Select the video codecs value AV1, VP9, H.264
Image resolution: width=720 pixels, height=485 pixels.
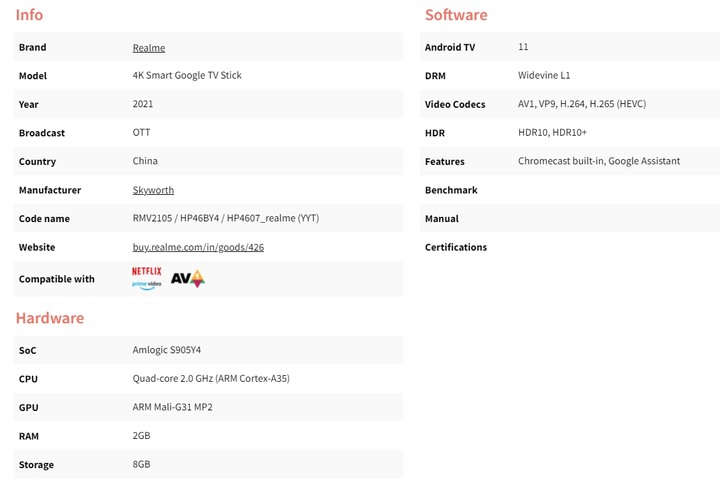coord(552,104)
